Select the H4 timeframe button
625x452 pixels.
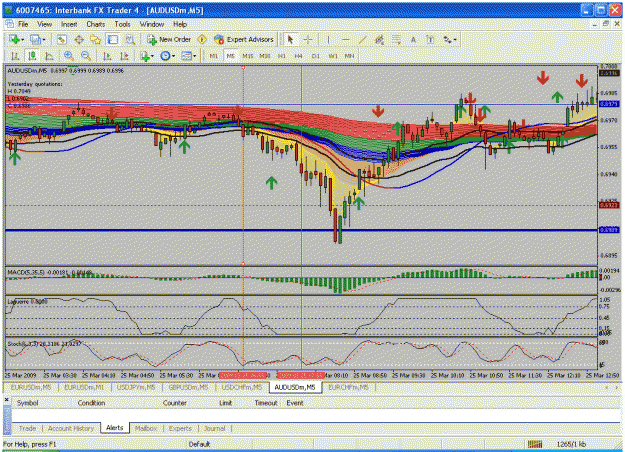click(x=299, y=56)
